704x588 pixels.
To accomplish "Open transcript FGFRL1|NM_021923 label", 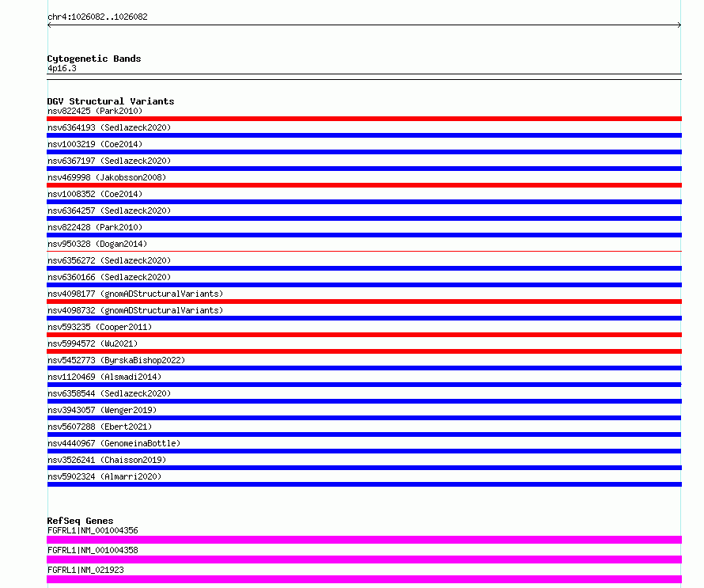I will [x=85, y=570].
